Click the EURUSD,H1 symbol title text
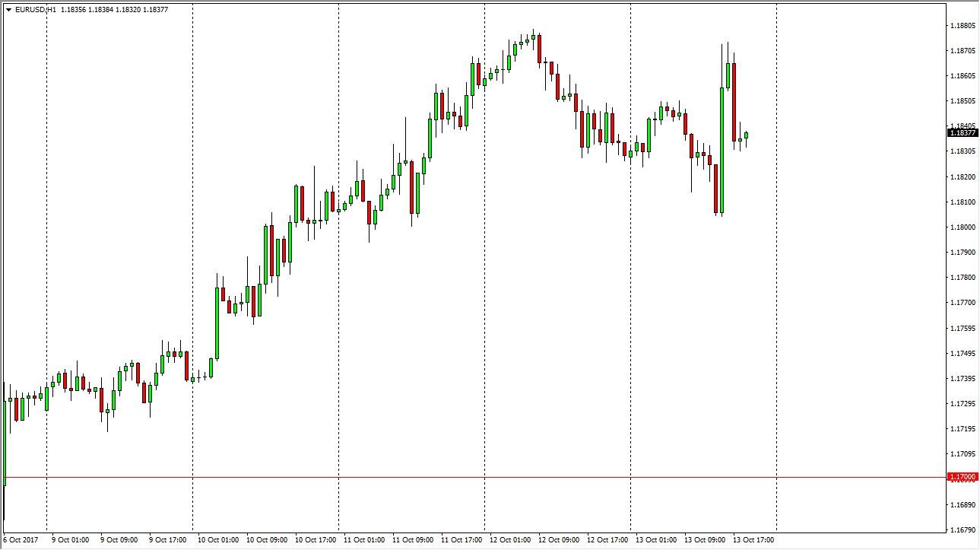 [35, 9]
